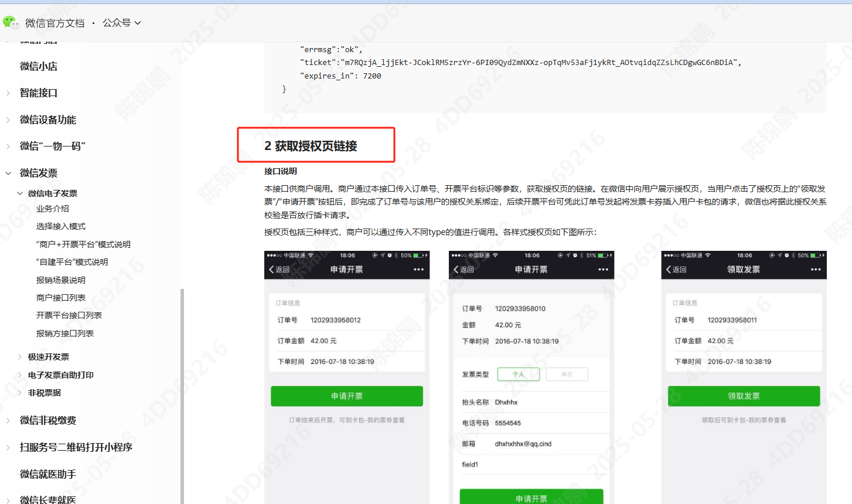Click order number 1202933958011 text
Viewport: 852px width, 504px height.
pos(732,320)
